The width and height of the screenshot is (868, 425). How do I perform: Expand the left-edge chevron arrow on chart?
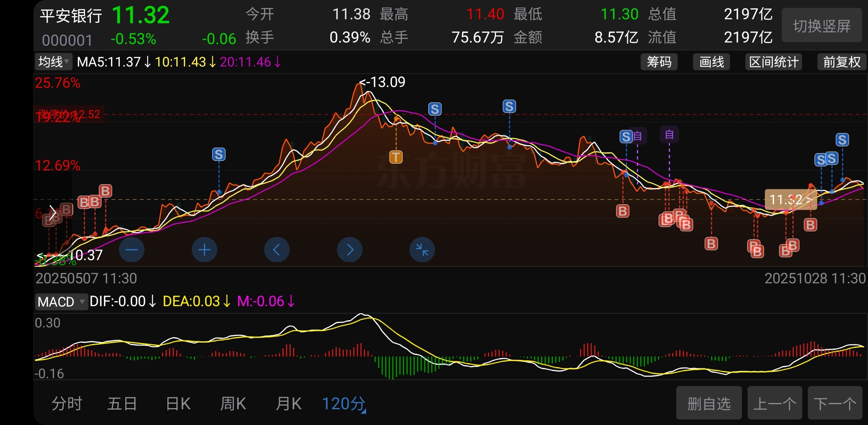(52, 213)
